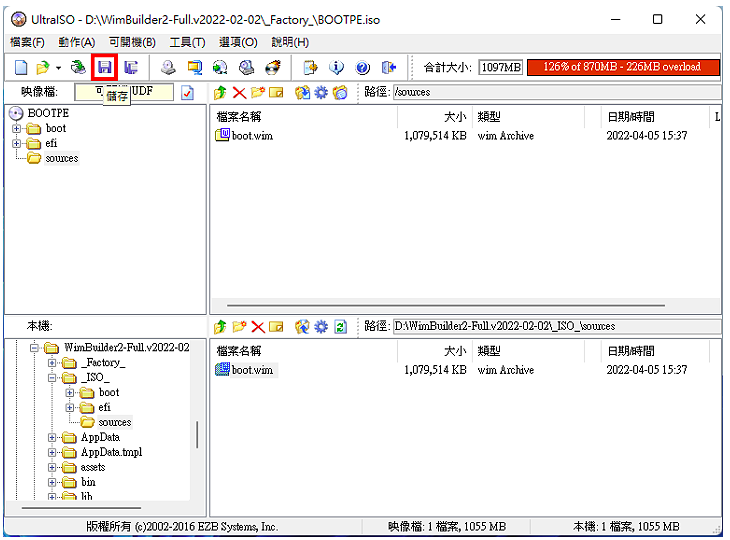This screenshot has height=540, width=730.
Task: Click the local pane Rename icon
Action: pos(276,327)
